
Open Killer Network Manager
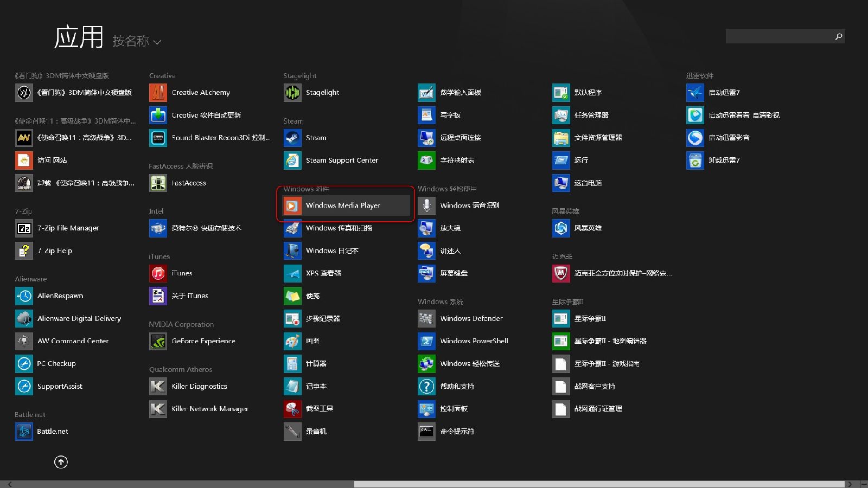199,409
